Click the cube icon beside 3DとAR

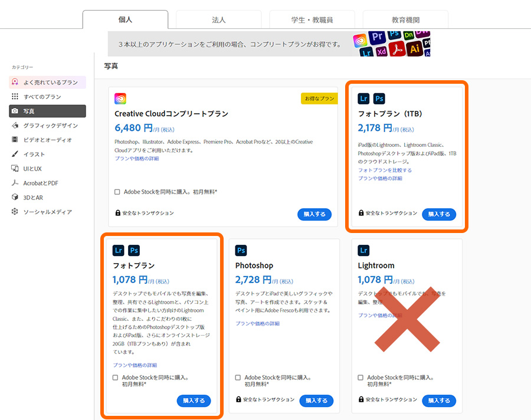15,197
